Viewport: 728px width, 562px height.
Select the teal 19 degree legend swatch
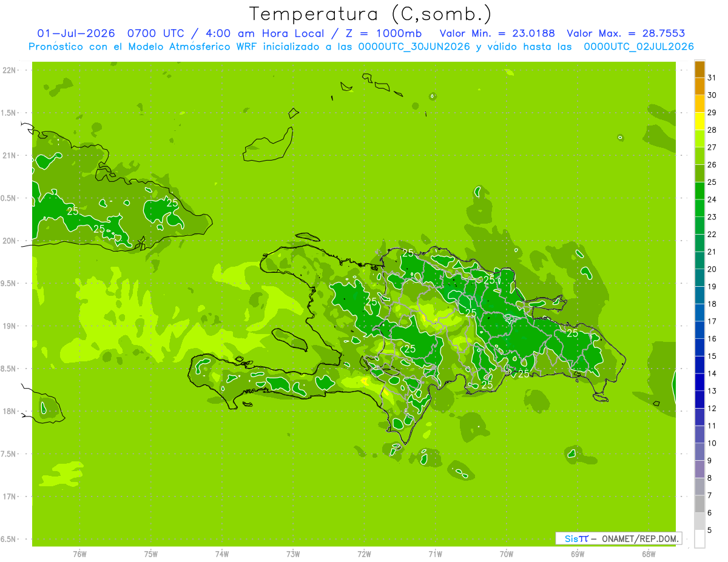(x=699, y=278)
